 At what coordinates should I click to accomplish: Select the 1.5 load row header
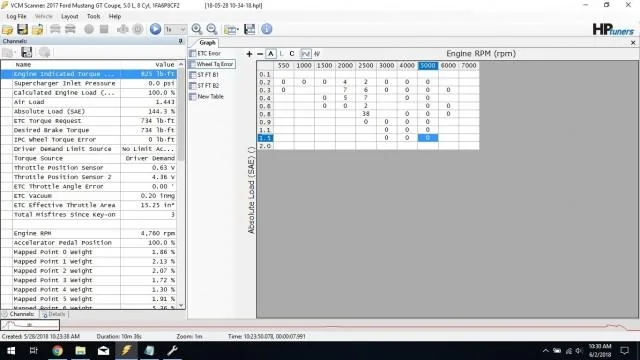point(264,138)
